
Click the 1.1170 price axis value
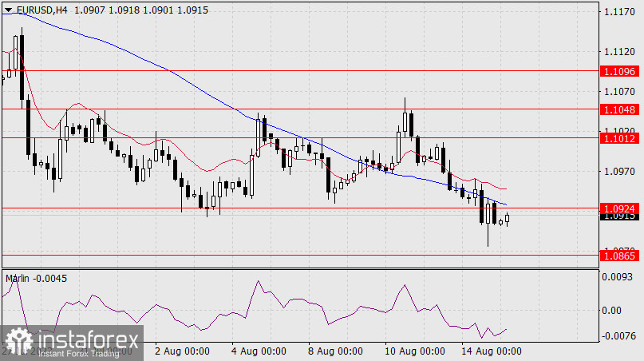pos(619,12)
